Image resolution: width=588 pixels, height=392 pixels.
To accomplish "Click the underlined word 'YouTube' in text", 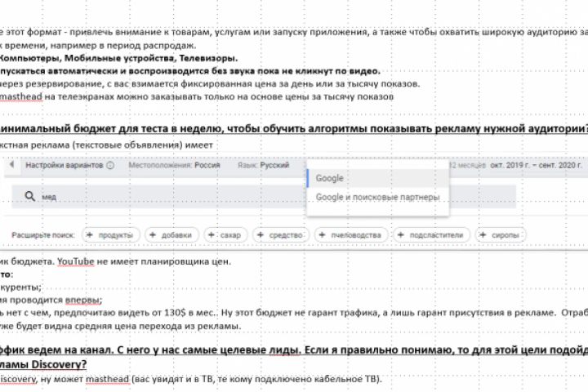I will tap(75, 261).
